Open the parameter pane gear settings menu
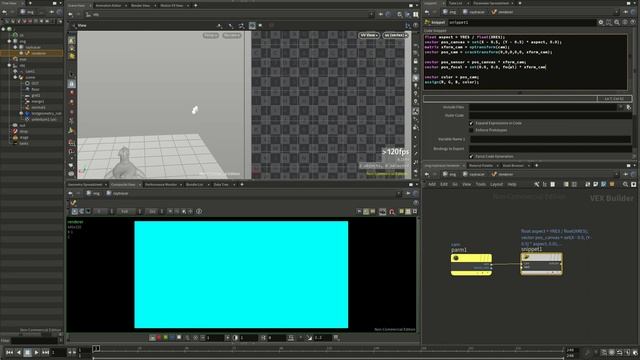Viewport: 640px width, 360px height. click(x=601, y=22)
